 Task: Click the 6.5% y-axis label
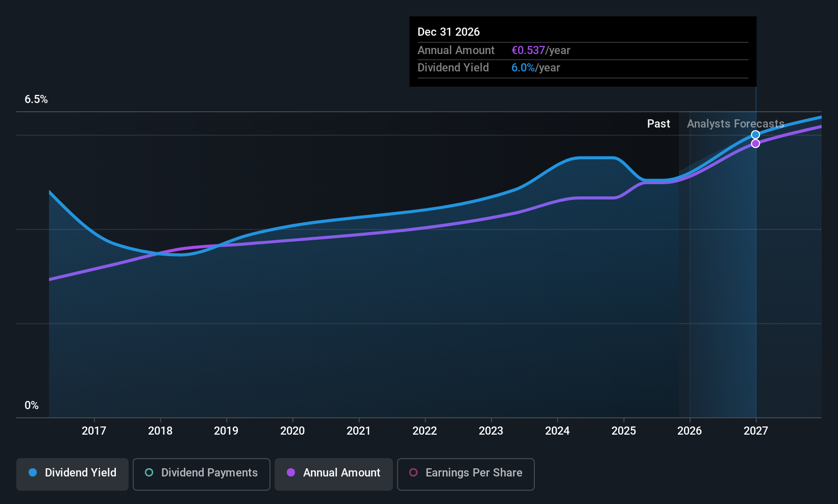tap(36, 99)
